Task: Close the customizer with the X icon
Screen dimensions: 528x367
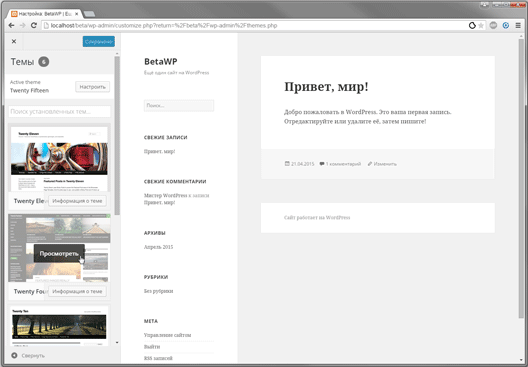Action: point(14,41)
